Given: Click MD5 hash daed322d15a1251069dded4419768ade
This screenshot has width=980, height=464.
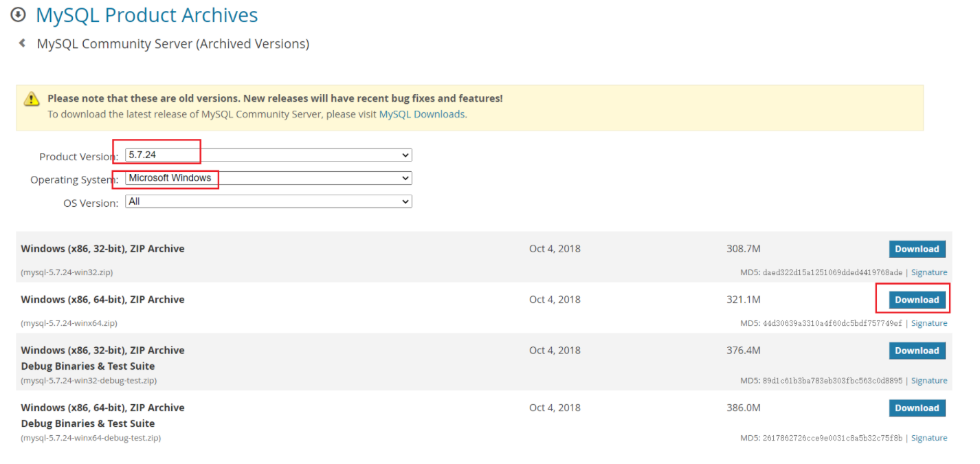Looking at the screenshot, I should (832, 272).
